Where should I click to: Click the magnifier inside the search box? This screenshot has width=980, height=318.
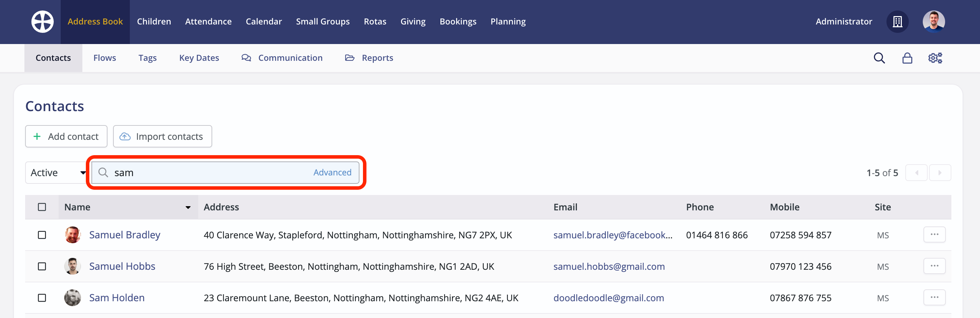(103, 173)
